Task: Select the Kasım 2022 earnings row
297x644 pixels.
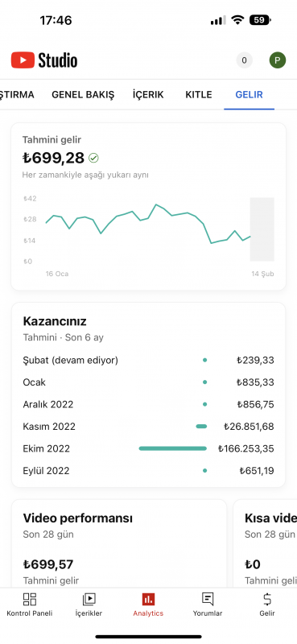Action: point(148,427)
